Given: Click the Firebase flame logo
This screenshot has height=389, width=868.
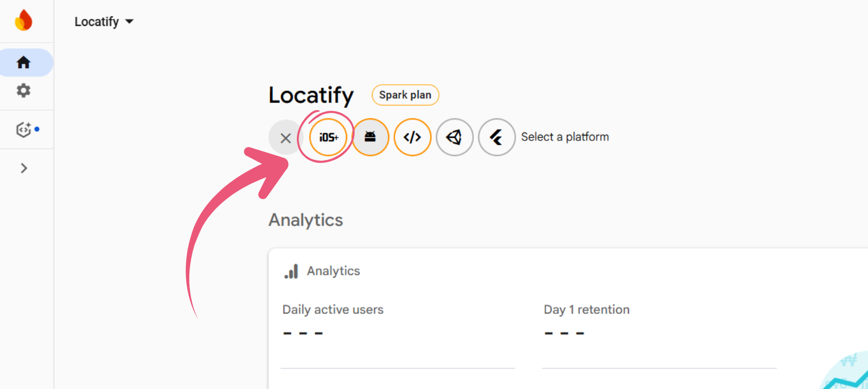Looking at the screenshot, I should [24, 21].
